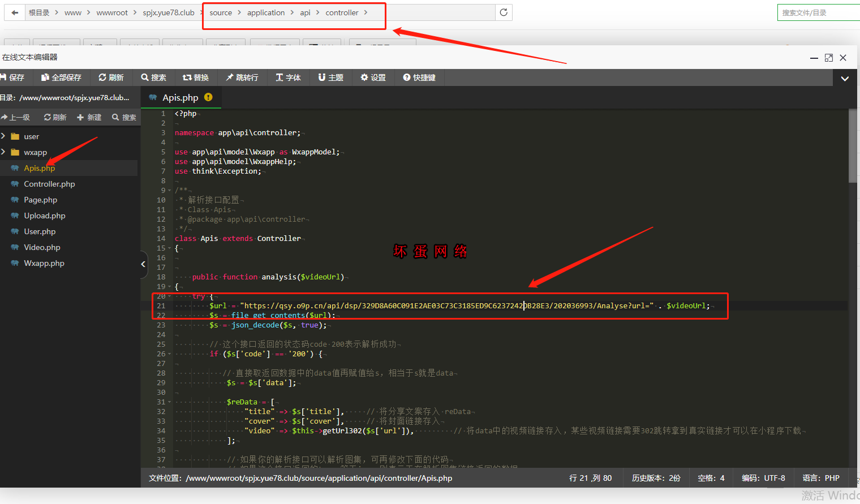Click the back arrow in file manager path bar
This screenshot has height=504, width=860.
click(x=15, y=12)
